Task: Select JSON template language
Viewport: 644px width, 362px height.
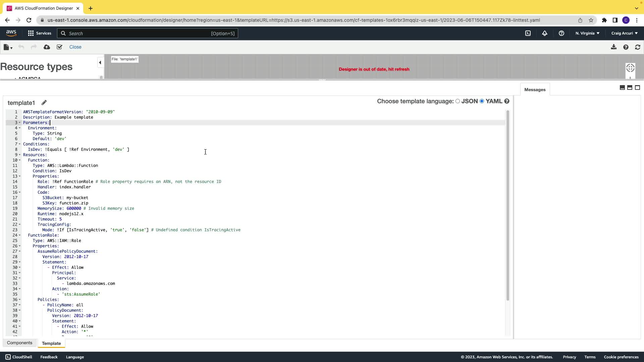Action: pyautogui.click(x=458, y=101)
